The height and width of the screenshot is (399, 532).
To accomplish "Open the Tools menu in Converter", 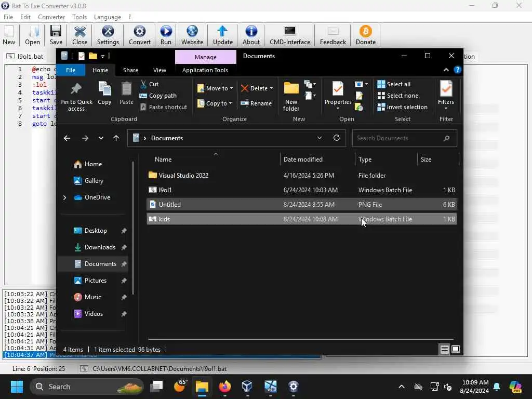I will click(x=79, y=17).
